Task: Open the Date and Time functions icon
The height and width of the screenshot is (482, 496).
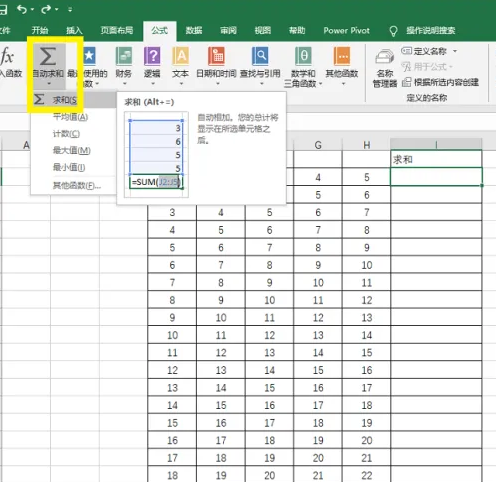Action: [x=216, y=56]
